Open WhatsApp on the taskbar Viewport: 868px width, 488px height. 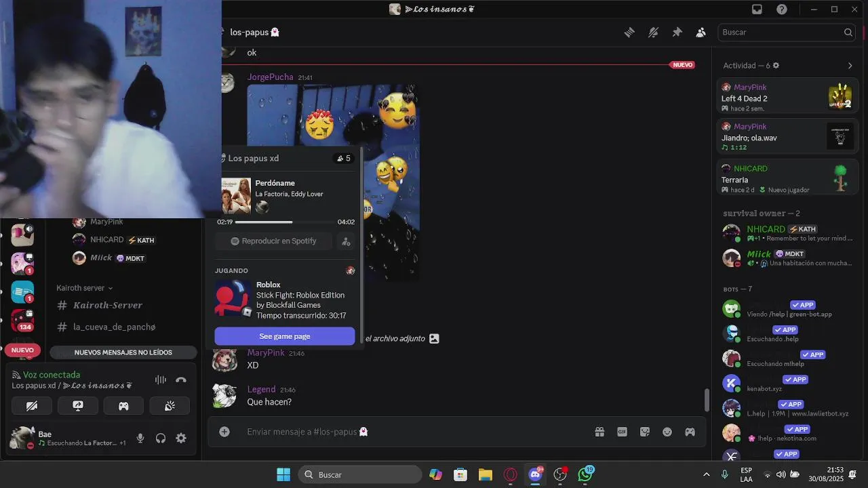pos(585,474)
